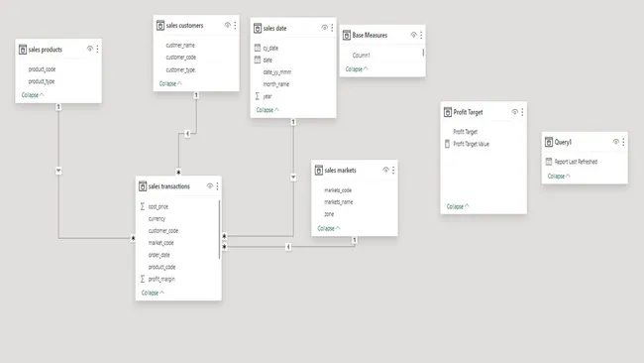Click the sigma icon beside profit_margin
This screenshot has height=363, width=644.
[x=143, y=279]
